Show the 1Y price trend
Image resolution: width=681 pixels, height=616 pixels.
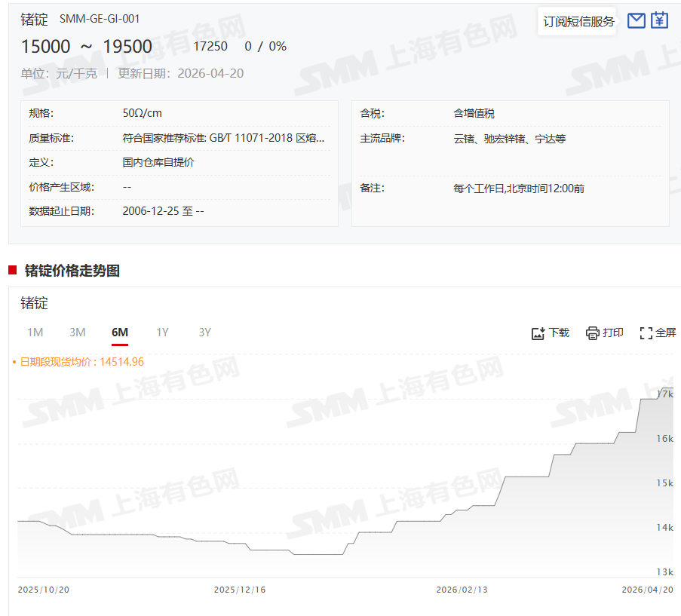pyautogui.click(x=162, y=333)
